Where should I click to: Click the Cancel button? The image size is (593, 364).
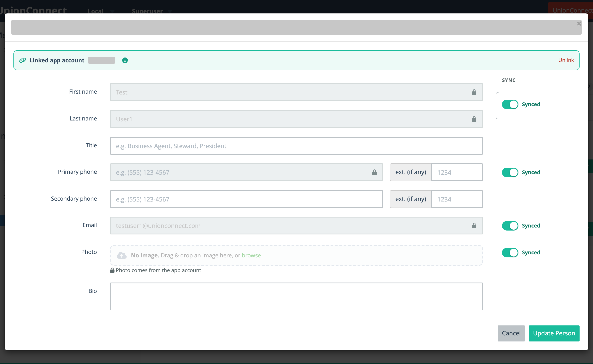(x=511, y=333)
